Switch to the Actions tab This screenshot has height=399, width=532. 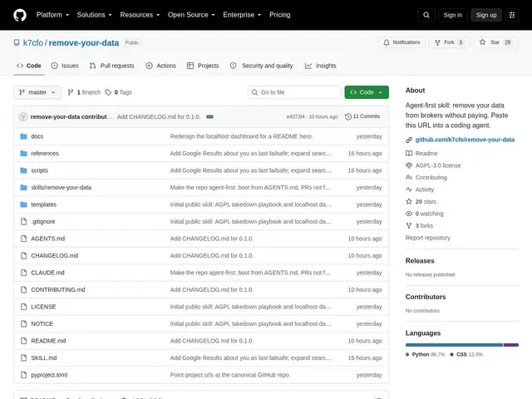pyautogui.click(x=160, y=66)
